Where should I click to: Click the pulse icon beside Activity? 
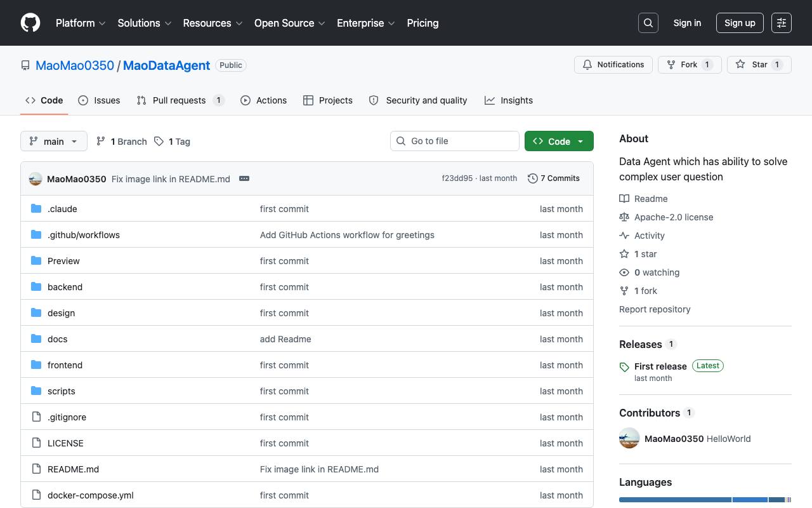click(624, 236)
